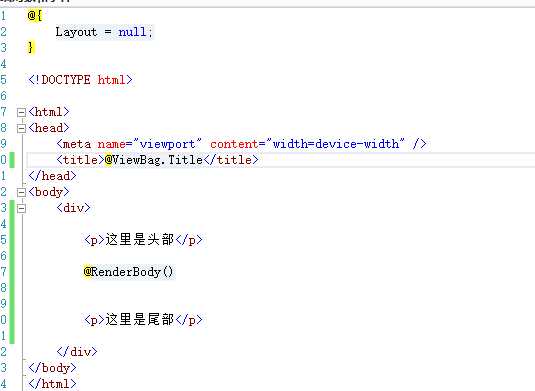Image resolution: width=535 pixels, height=391 pixels.
Task: Click the '@ViewBag.Title' expression
Action: (x=154, y=160)
